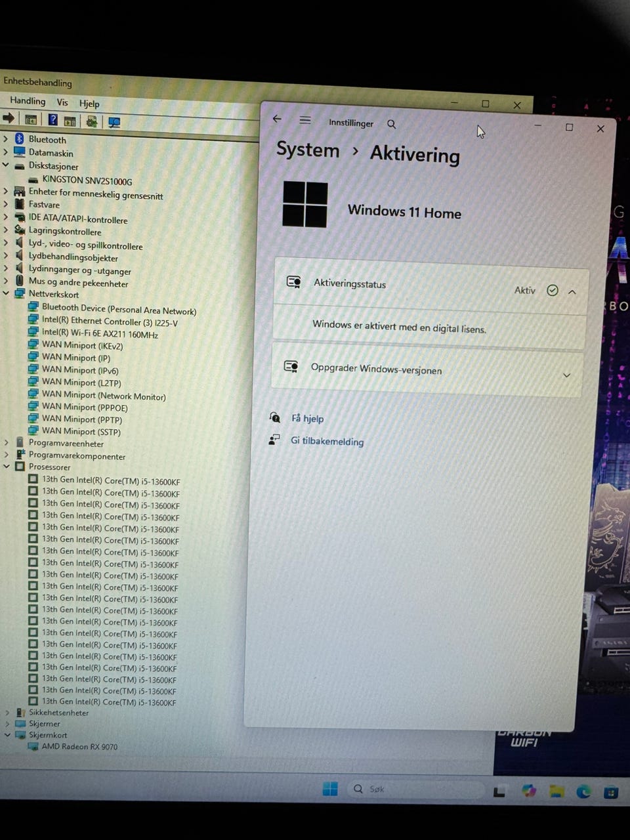The height and width of the screenshot is (840, 630).
Task: Collapse the Prosessorer tree node
Action: click(x=7, y=467)
